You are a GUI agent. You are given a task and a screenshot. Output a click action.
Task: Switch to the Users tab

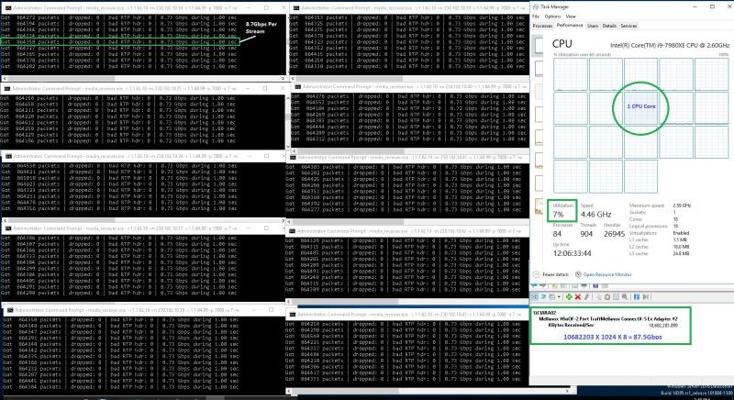pos(593,25)
